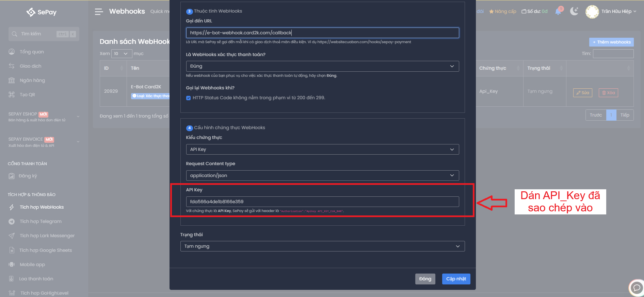Viewport: 644px width, 297px height.
Task: Go to Tạo QR in sidebar
Action: pyautogui.click(x=27, y=94)
